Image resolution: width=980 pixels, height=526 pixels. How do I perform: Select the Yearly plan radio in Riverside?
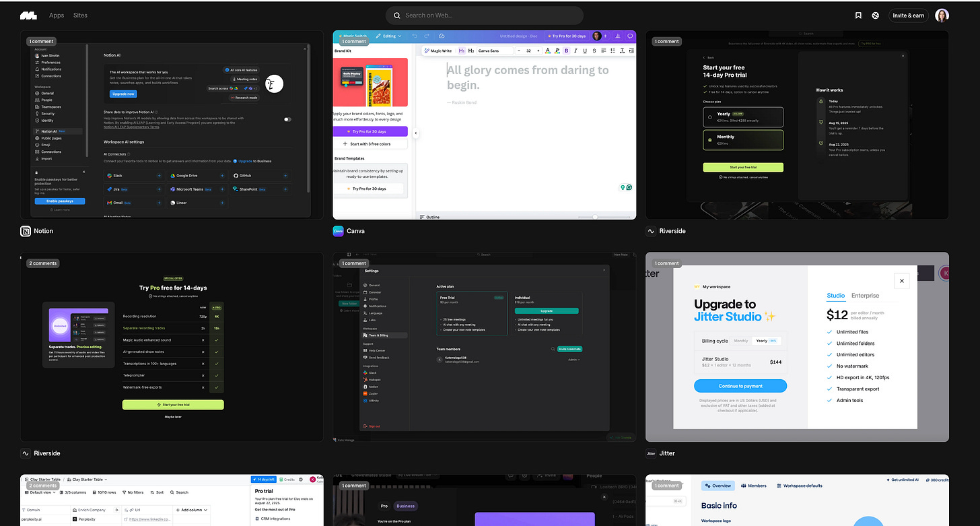710,117
